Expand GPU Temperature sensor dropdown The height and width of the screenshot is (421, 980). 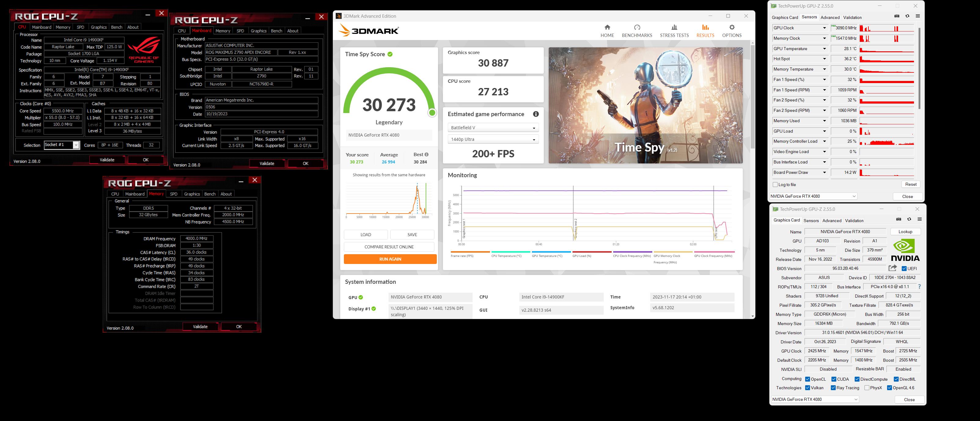[824, 49]
